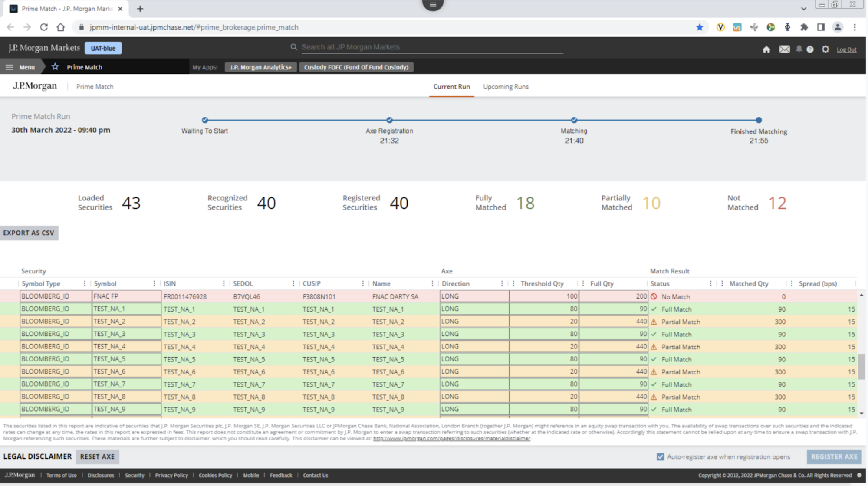
Task: Click the Export as CSV button
Action: [29, 233]
